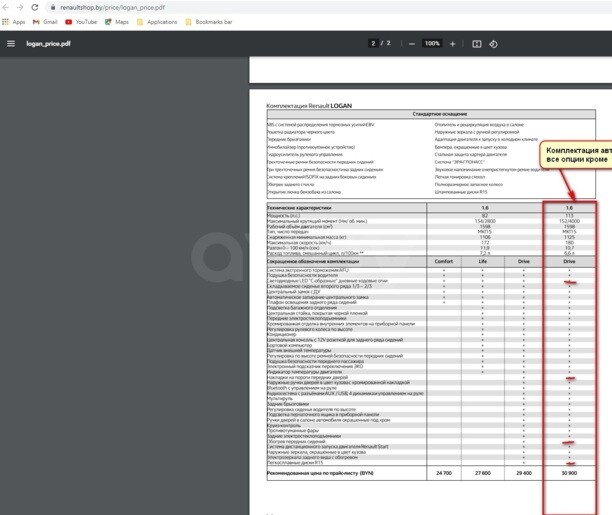The width and height of the screenshot is (612, 515).
Task: Click the Renault LOGAN heading
Action: point(309,106)
